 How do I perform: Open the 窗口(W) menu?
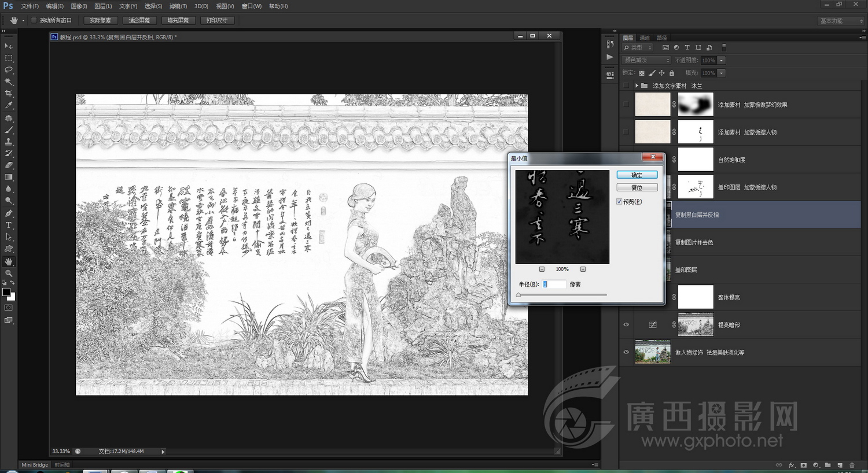coord(252,6)
